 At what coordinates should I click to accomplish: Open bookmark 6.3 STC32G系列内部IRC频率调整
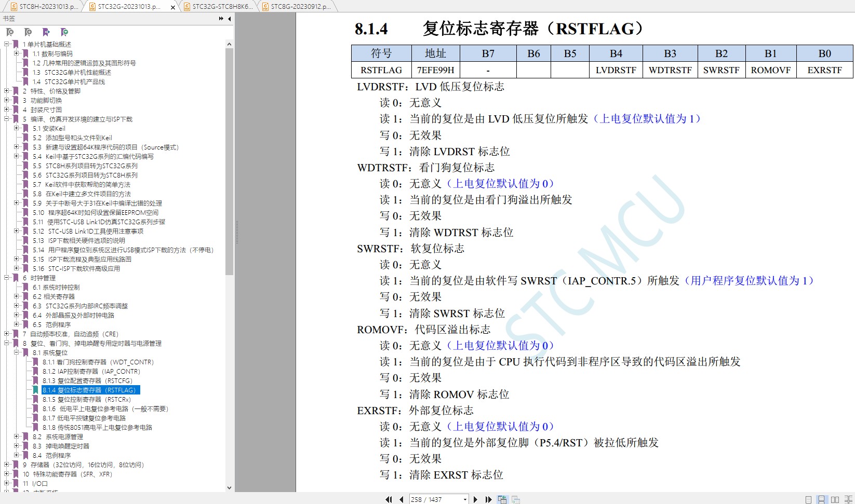(80, 306)
